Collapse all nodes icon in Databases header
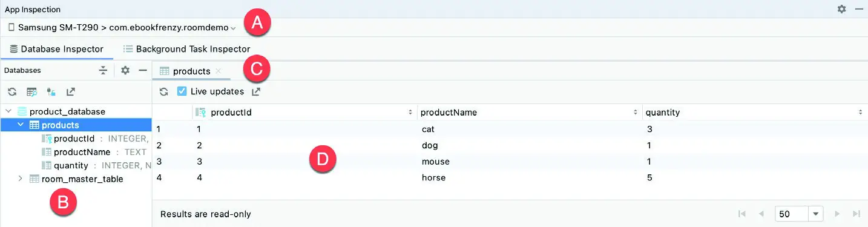 [104, 70]
